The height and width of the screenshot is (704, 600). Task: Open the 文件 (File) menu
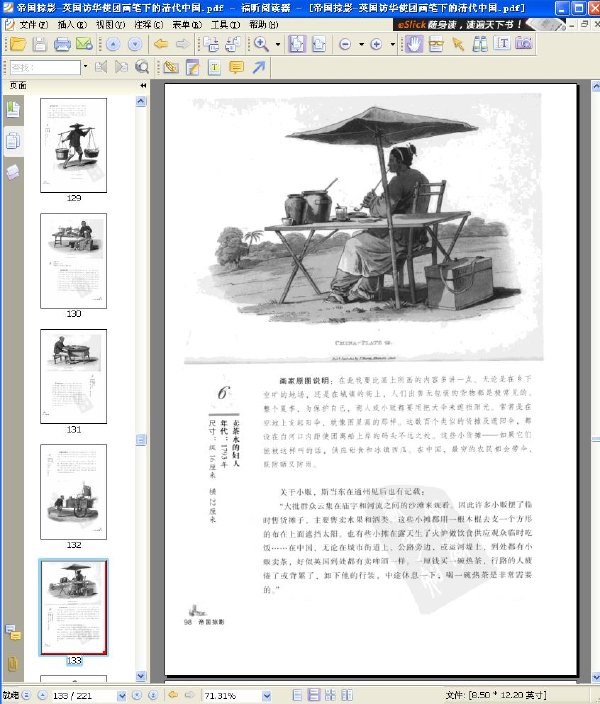coord(32,25)
